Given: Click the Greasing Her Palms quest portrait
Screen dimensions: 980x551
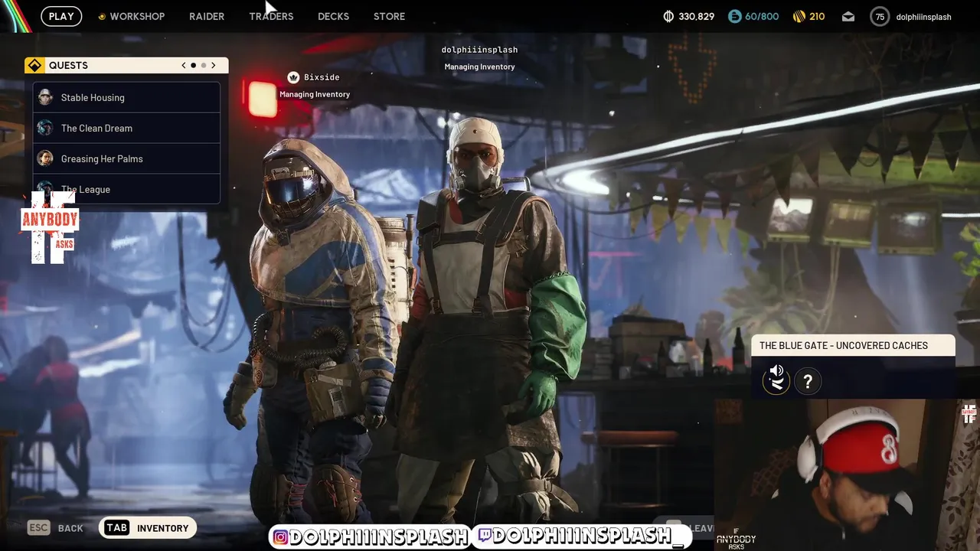Looking at the screenshot, I should click(45, 158).
